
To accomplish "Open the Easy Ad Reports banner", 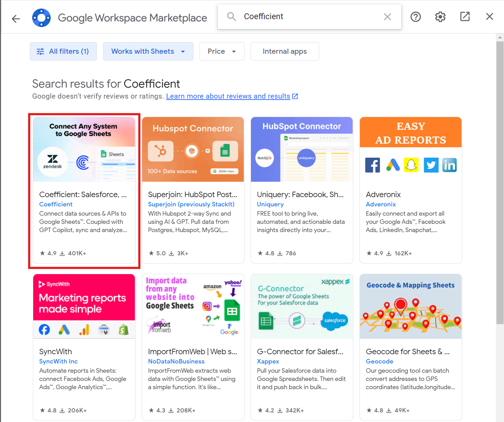I will [x=411, y=149].
